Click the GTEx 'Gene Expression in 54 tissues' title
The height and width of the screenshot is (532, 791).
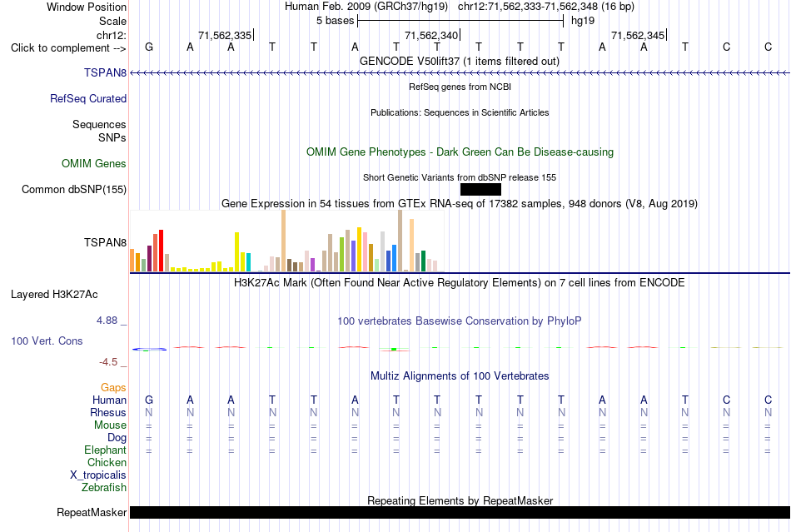pos(460,204)
